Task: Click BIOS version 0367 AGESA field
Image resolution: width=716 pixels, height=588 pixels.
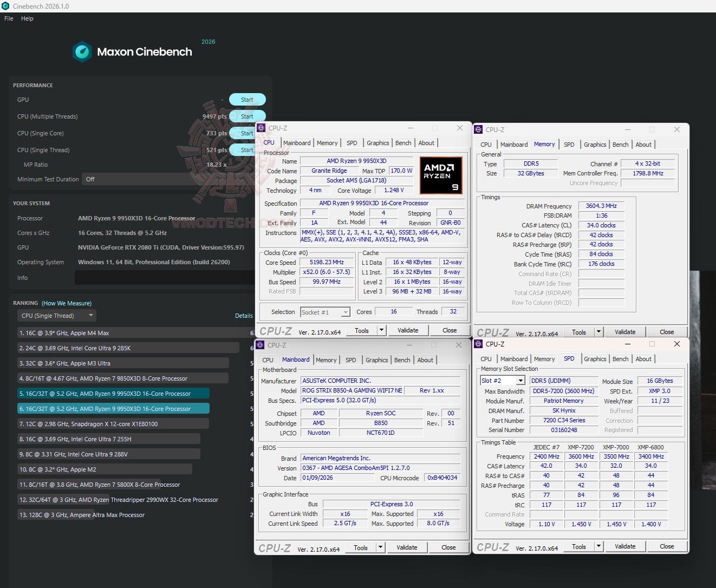Action: click(381, 468)
